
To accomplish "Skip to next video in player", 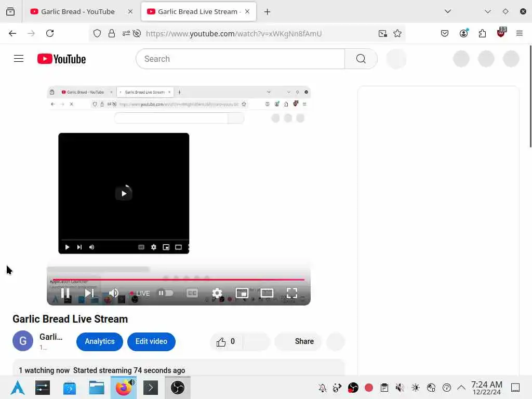I will pyautogui.click(x=89, y=293).
